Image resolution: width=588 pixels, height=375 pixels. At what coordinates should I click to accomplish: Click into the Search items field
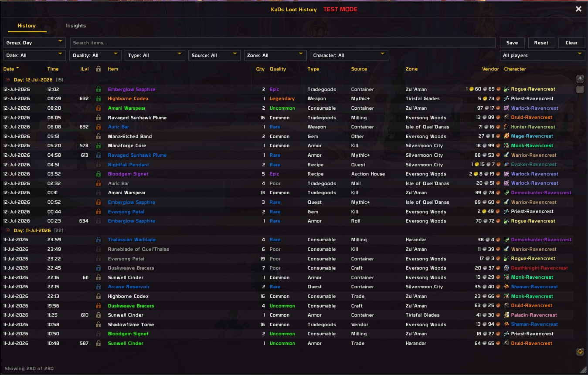(x=282, y=43)
